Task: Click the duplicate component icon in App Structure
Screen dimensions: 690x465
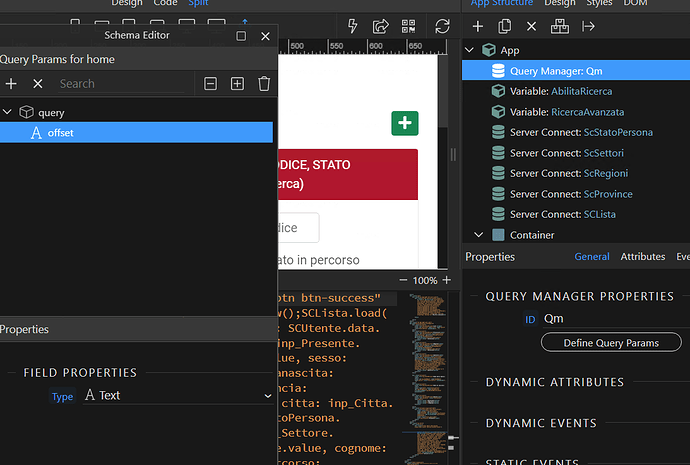Action: click(x=504, y=26)
